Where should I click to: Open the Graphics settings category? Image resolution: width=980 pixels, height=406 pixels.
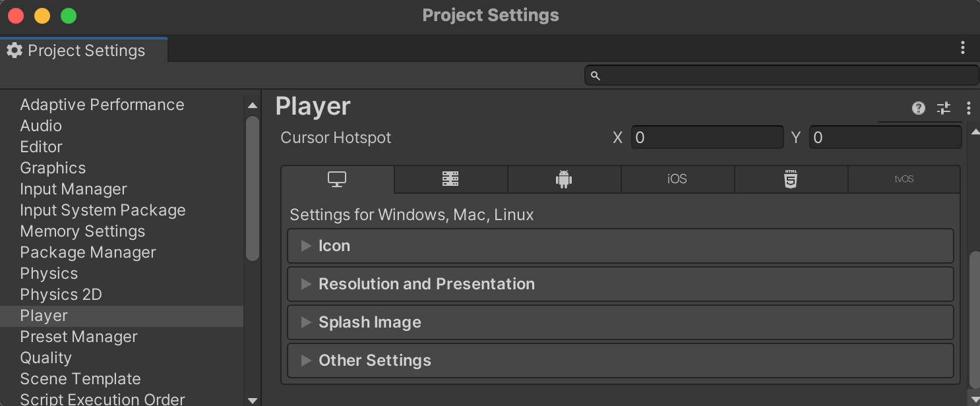click(x=53, y=168)
